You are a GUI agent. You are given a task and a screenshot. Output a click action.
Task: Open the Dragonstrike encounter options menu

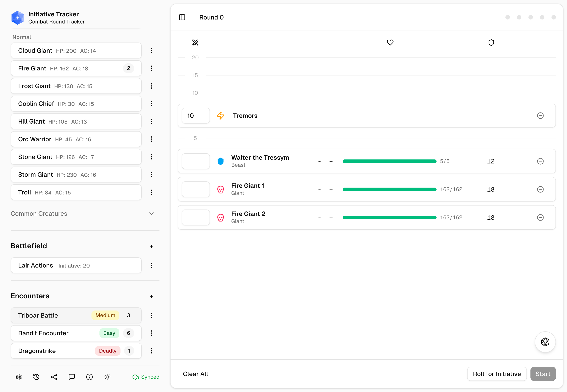click(x=151, y=351)
